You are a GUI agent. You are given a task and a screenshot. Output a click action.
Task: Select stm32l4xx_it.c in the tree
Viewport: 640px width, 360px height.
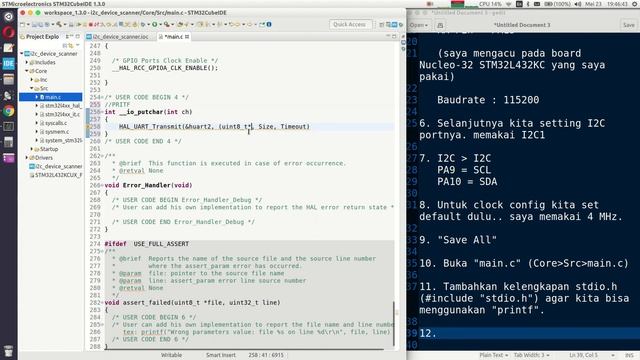point(62,114)
